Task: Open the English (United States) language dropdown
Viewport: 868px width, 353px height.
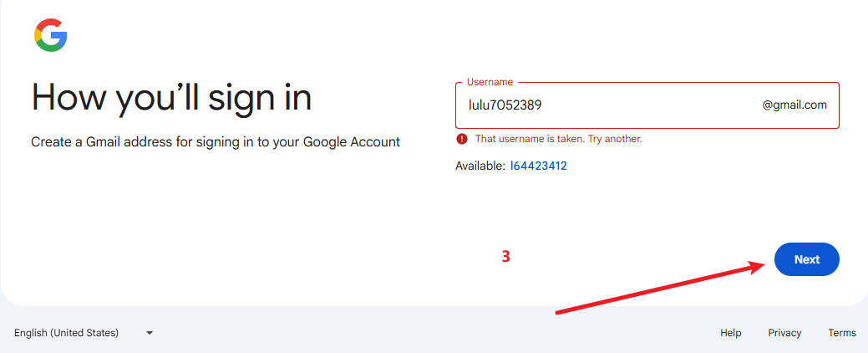Action: [84, 333]
